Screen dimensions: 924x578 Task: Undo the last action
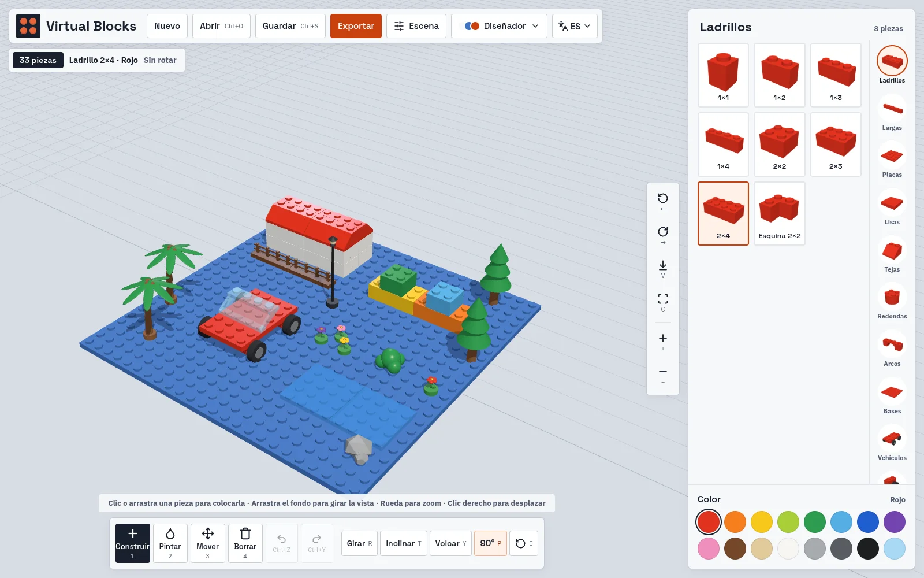pyautogui.click(x=282, y=543)
